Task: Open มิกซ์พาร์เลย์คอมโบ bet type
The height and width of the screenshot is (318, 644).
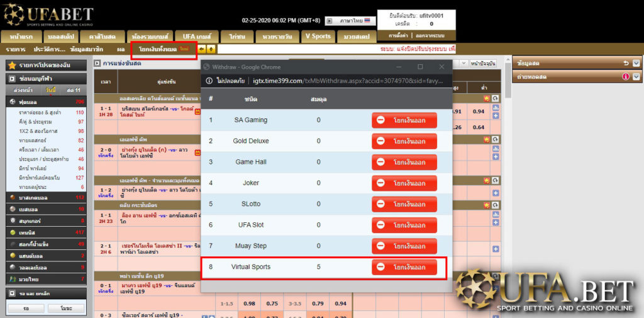Action: 40,178
